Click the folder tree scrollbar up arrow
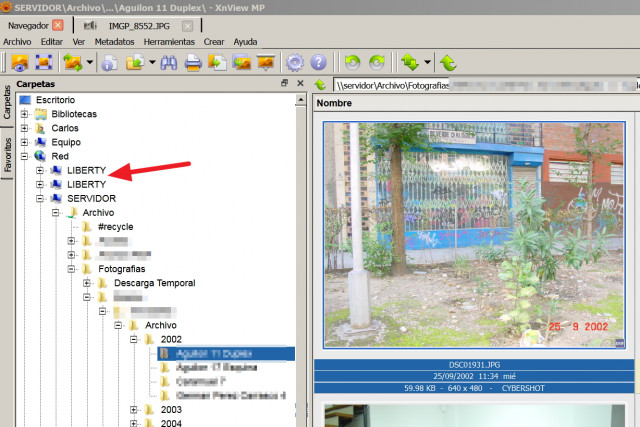This screenshot has height=427, width=640. click(301, 100)
